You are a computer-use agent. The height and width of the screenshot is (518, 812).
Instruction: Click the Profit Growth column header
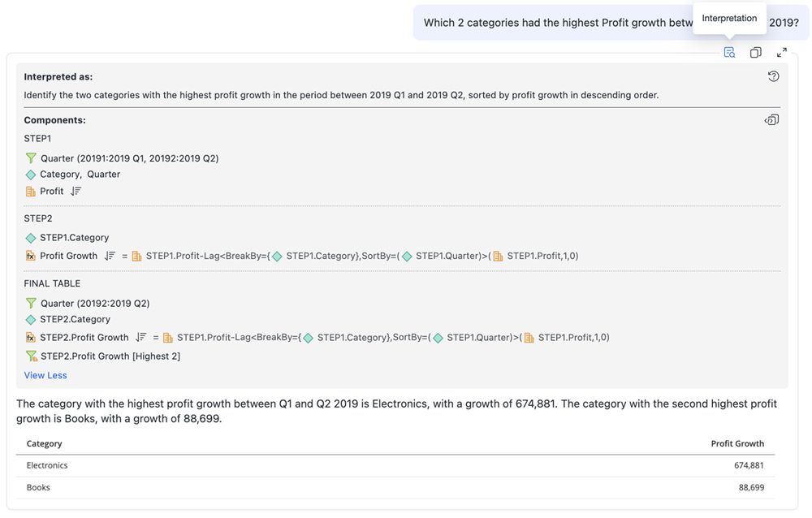[x=736, y=443]
